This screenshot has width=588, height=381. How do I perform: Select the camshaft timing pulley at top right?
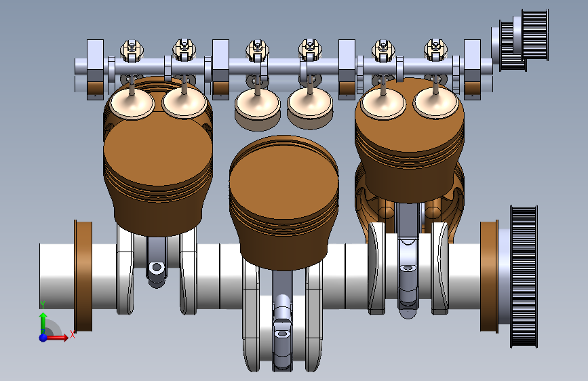tap(534, 35)
